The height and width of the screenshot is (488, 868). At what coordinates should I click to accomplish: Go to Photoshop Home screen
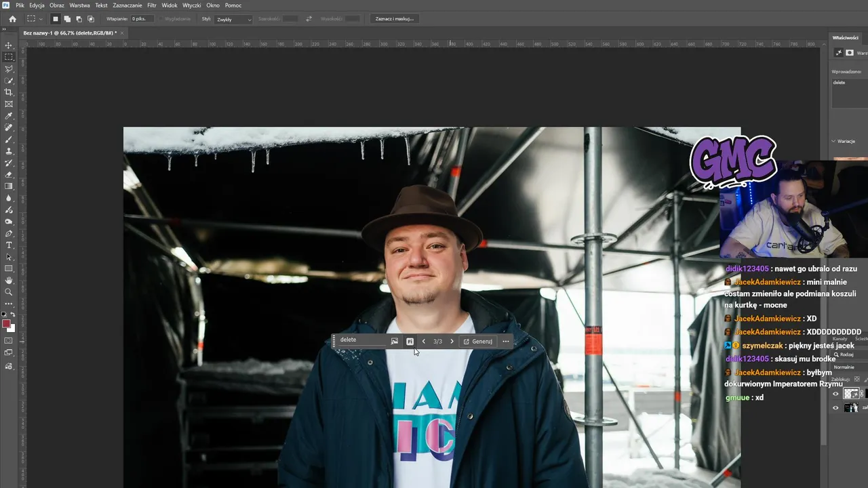[12, 19]
